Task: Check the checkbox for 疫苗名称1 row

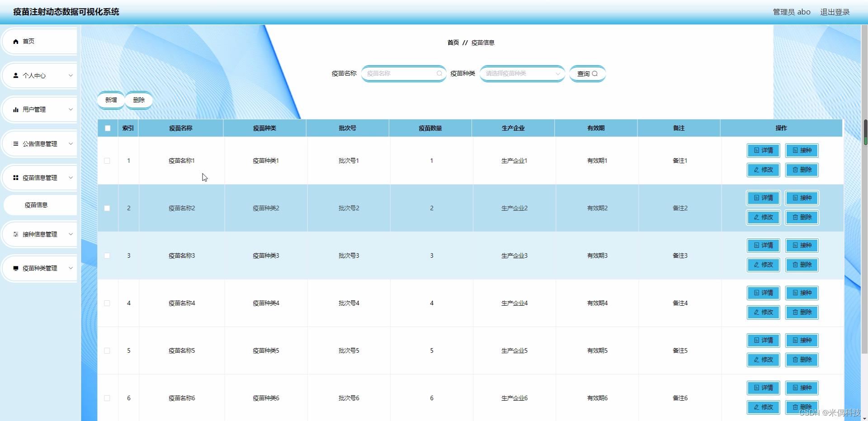Action: pyautogui.click(x=107, y=161)
